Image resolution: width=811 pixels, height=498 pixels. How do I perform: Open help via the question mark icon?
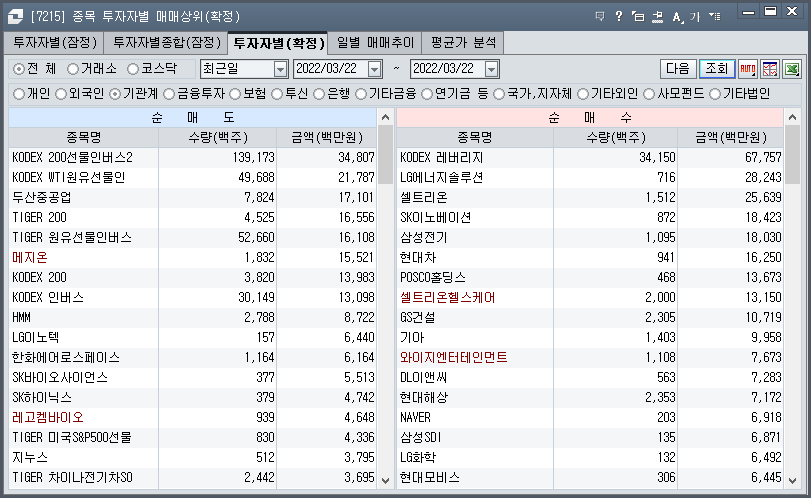619,17
